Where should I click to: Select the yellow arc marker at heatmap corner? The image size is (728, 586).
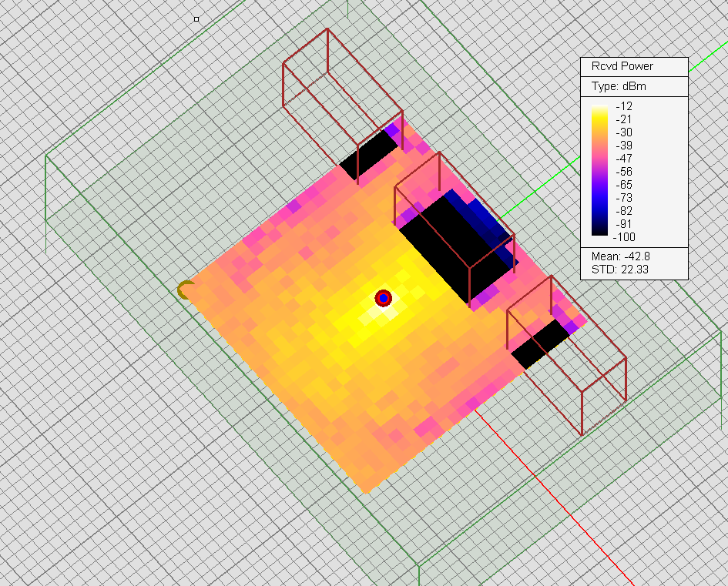(185, 290)
